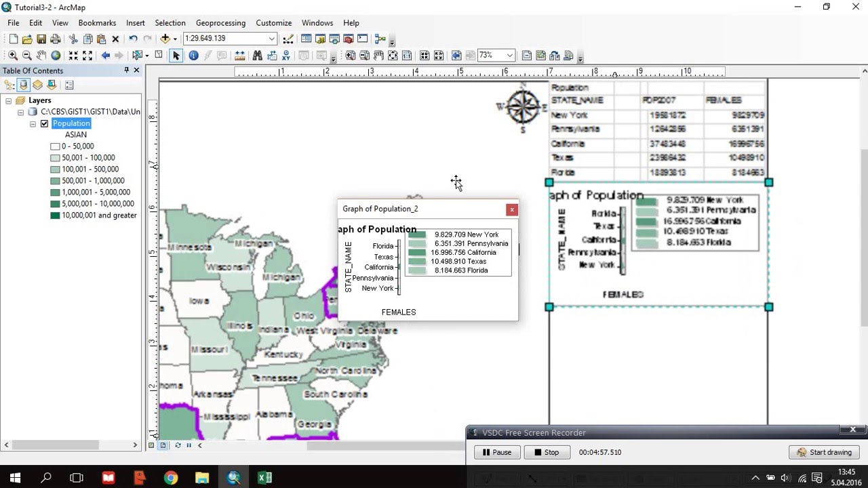Click the Add Data button

pos(165,39)
